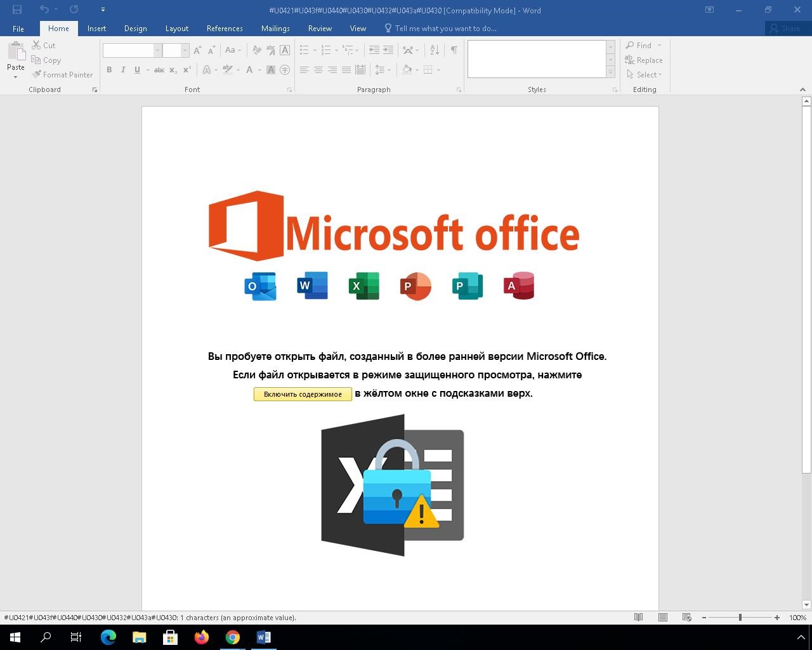
Task: Open the font size dropdown arrow
Action: click(185, 50)
